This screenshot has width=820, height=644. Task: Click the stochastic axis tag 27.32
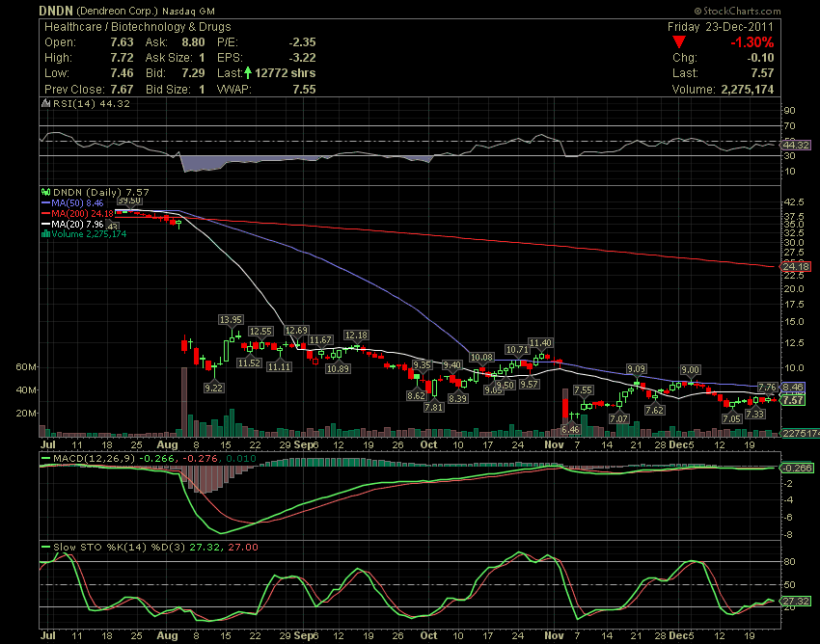click(x=795, y=602)
